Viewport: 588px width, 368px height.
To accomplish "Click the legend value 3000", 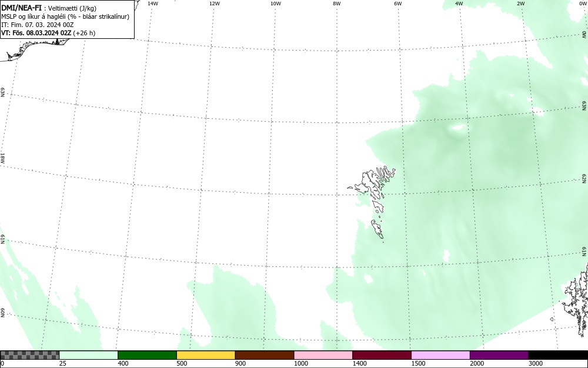I will coord(536,363).
